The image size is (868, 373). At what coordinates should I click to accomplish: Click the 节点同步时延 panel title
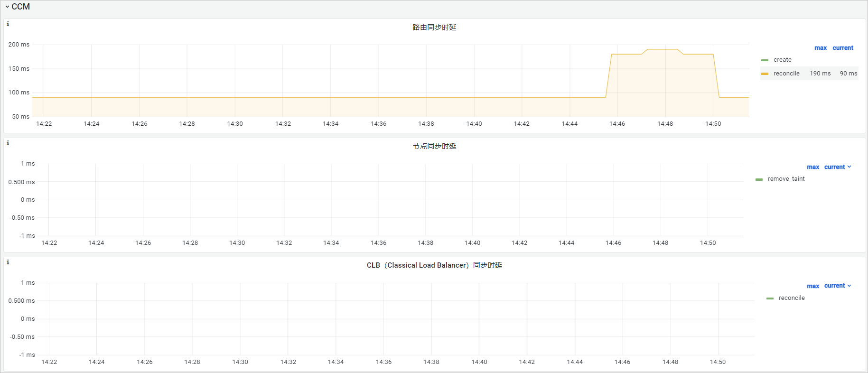[434, 146]
